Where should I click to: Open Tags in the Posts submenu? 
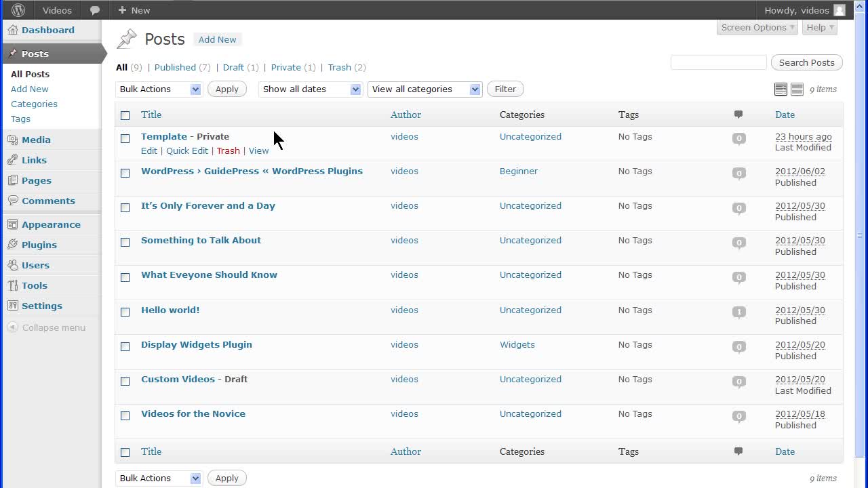[x=20, y=119]
